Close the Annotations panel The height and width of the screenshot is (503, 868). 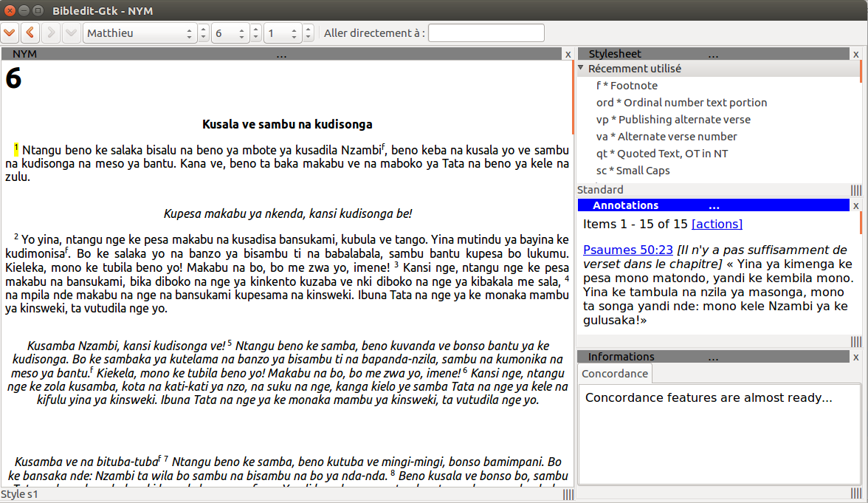click(855, 205)
